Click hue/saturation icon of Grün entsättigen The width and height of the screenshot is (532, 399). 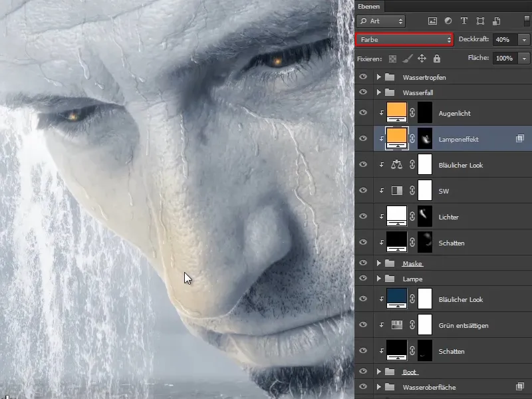click(x=396, y=325)
